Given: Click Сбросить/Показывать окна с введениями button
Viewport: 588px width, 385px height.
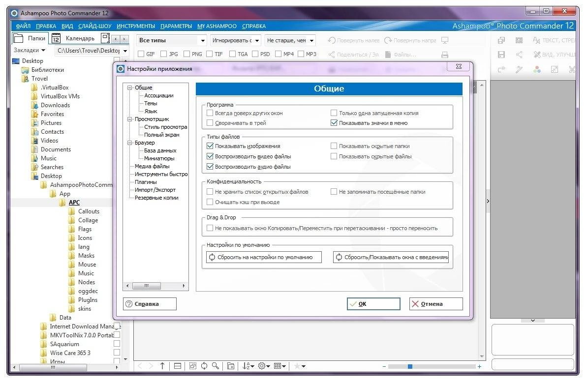Looking at the screenshot, I should pos(391,257).
